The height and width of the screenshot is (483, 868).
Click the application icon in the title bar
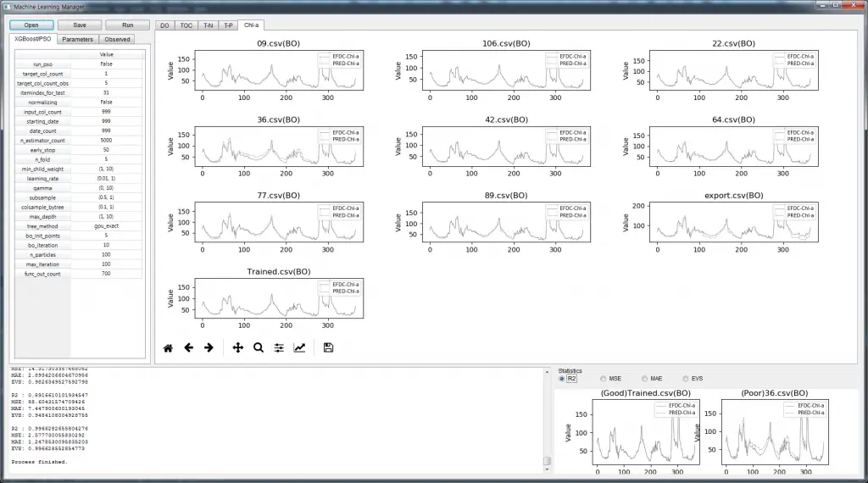(x=7, y=7)
